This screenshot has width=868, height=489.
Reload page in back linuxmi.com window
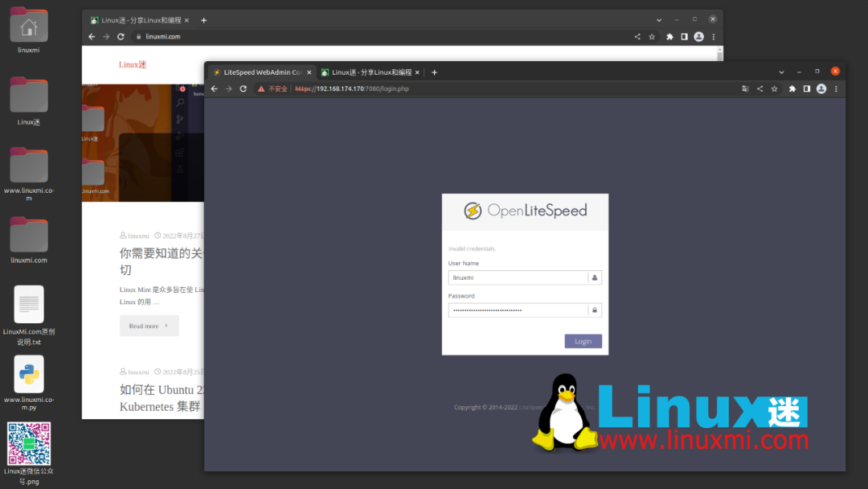point(121,36)
